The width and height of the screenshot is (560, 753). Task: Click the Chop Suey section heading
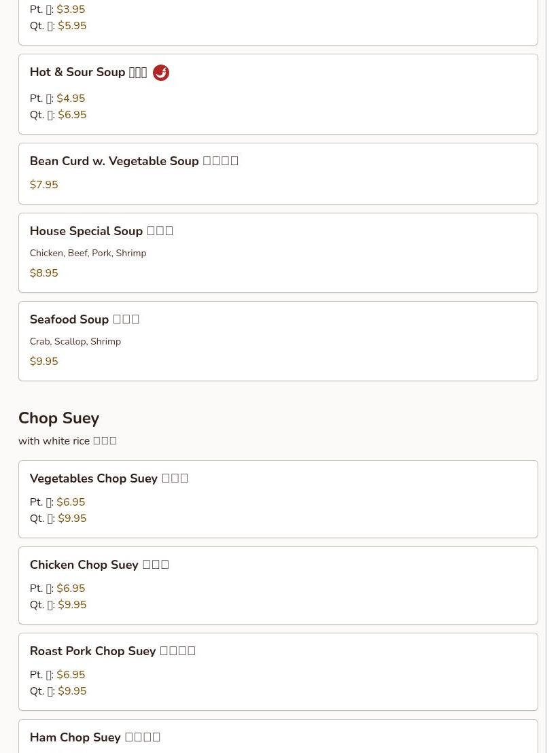(59, 418)
